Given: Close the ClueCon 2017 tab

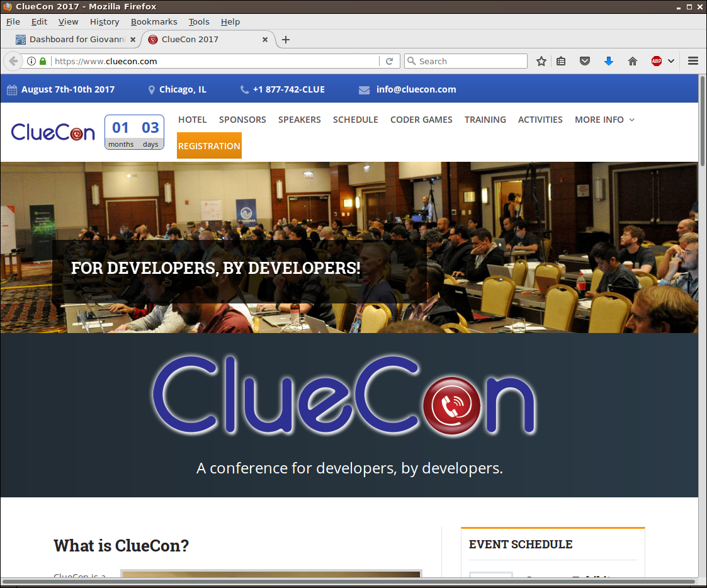Looking at the screenshot, I should click(x=265, y=40).
